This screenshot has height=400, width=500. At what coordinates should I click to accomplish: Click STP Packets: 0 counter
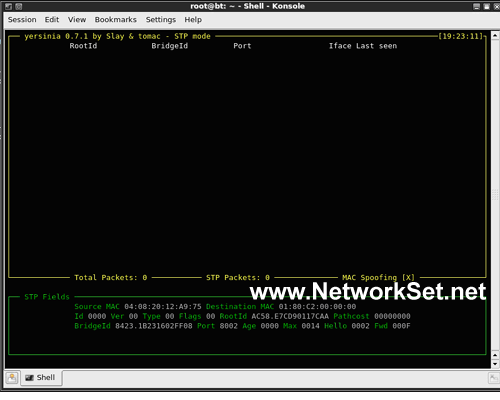click(x=238, y=278)
